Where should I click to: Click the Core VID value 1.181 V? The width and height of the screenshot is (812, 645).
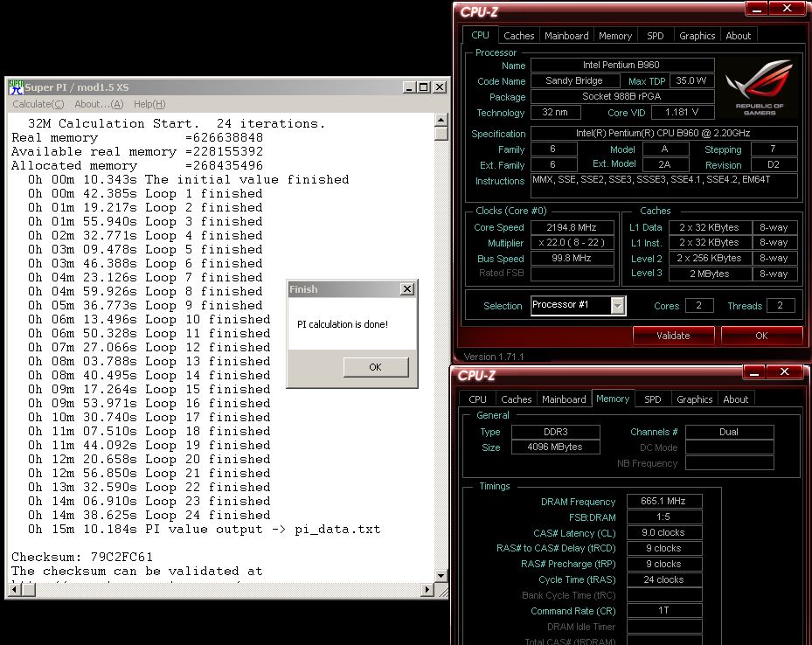[x=682, y=113]
